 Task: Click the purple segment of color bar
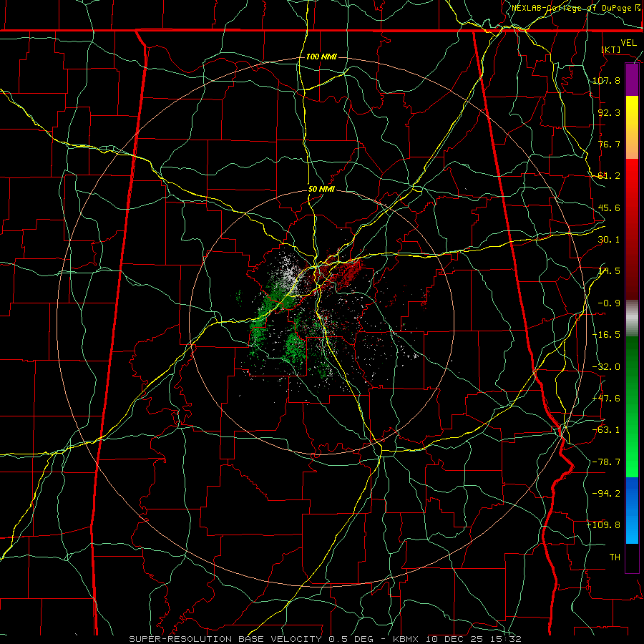point(632,80)
